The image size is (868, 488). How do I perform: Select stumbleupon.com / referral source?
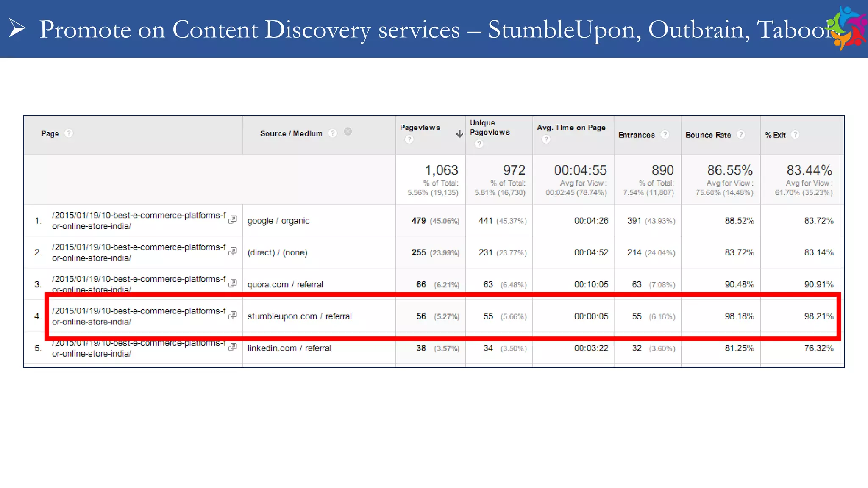300,316
